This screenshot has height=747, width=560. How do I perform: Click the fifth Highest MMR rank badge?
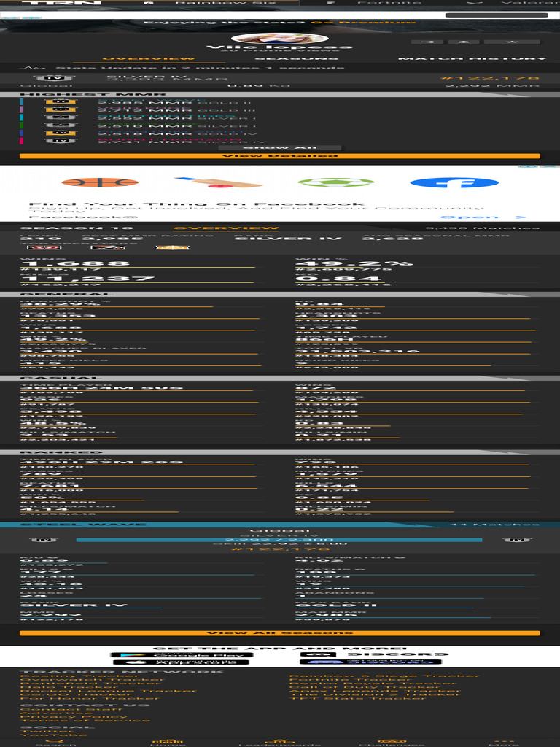[61, 133]
